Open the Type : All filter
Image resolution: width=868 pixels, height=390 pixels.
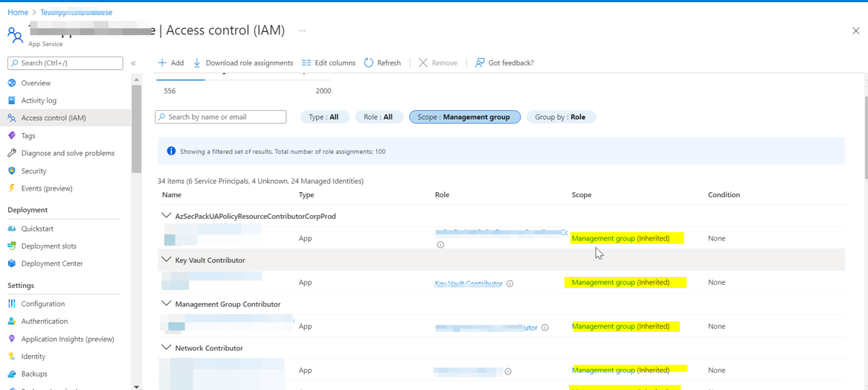(x=325, y=117)
